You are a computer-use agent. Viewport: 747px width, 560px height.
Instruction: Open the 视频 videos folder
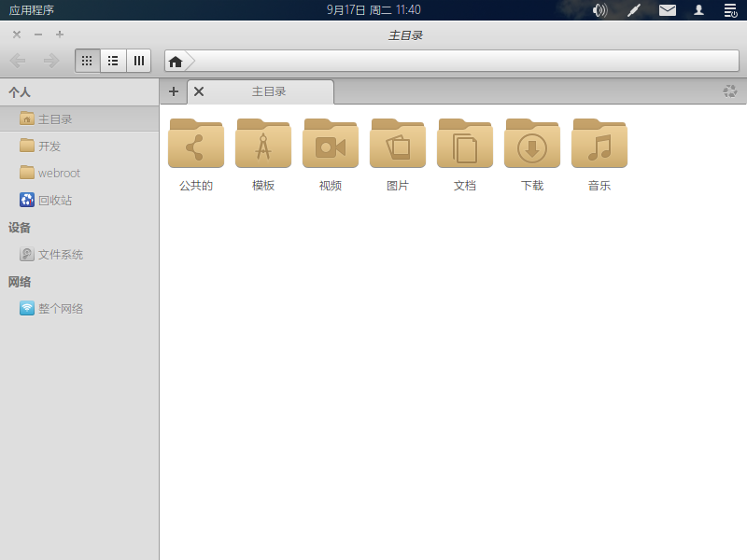coord(331,146)
